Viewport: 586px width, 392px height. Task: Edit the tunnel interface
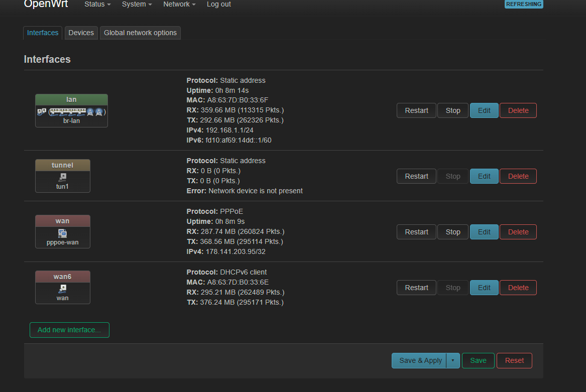pyautogui.click(x=484, y=176)
